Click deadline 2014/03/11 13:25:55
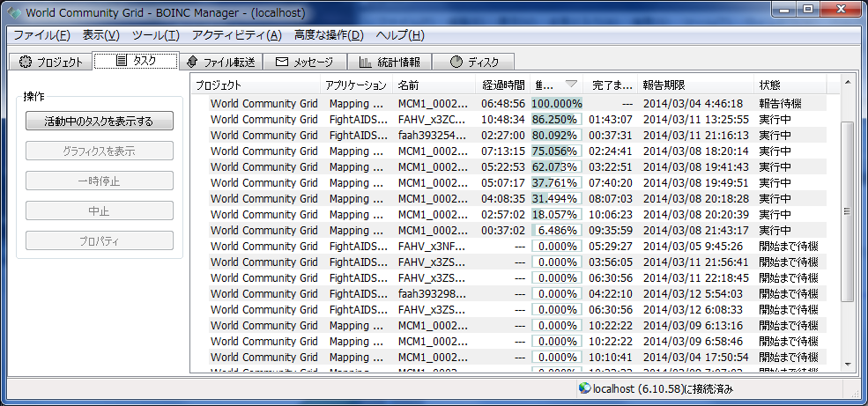 pos(696,120)
